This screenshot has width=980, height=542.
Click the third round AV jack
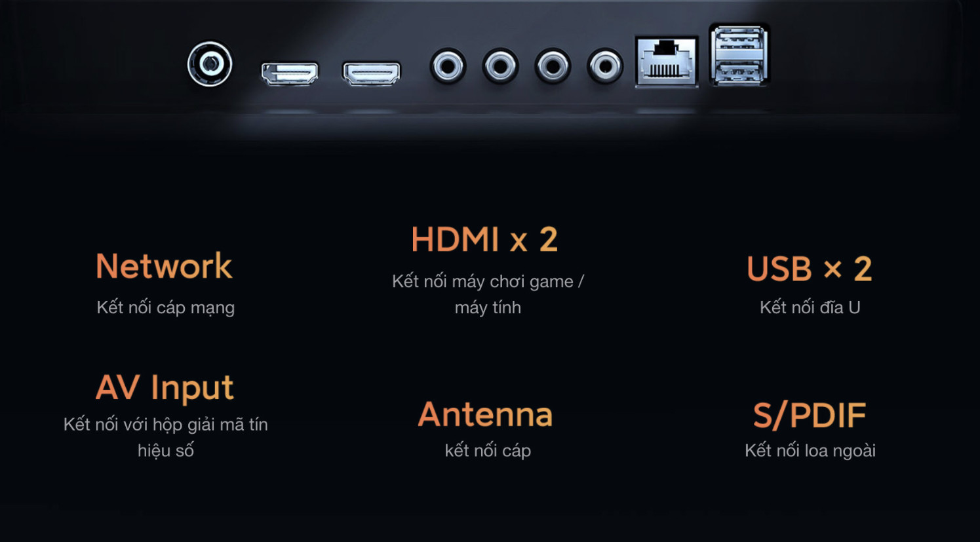tap(553, 66)
